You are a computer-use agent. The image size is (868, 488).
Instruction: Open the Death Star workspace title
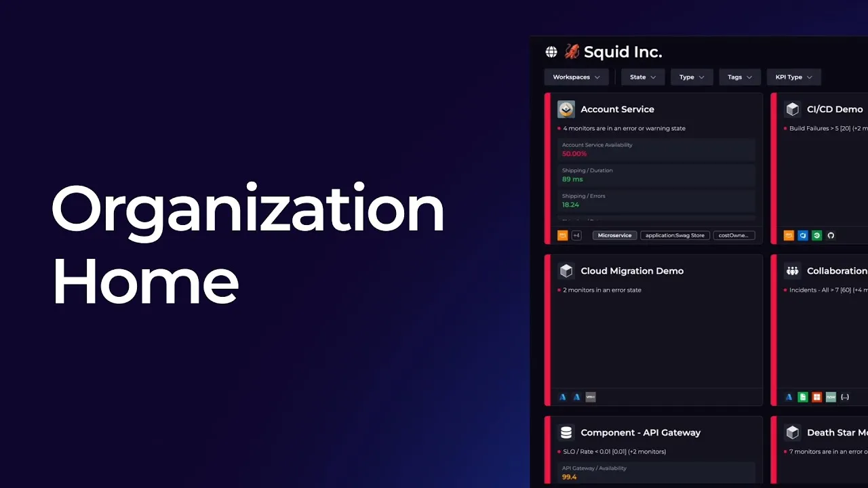click(837, 432)
